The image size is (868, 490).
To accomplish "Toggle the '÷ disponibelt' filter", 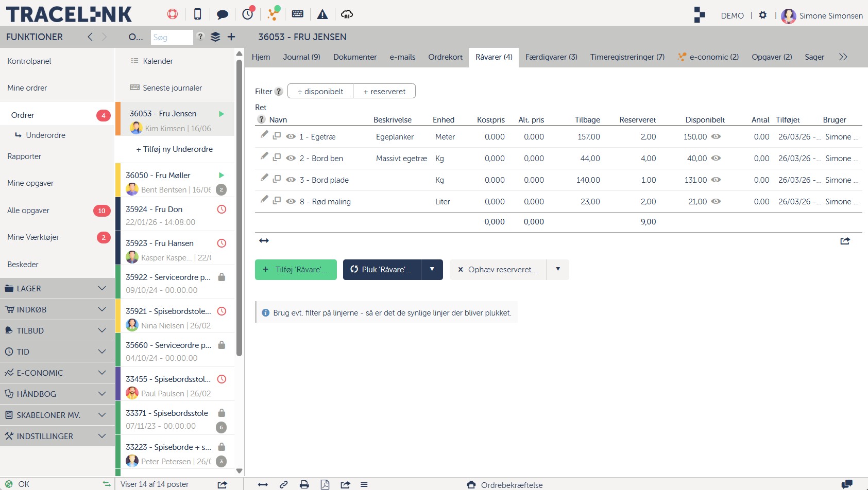I will click(320, 91).
